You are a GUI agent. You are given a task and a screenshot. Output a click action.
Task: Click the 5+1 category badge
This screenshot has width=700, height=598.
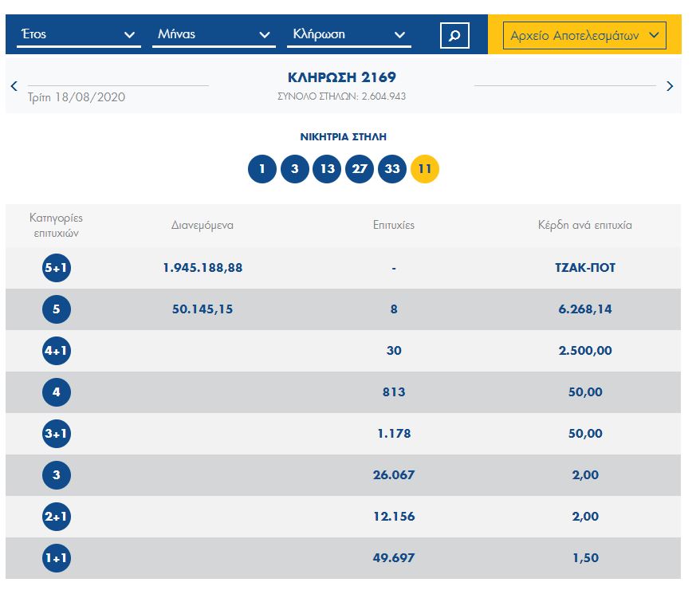pos(57,268)
